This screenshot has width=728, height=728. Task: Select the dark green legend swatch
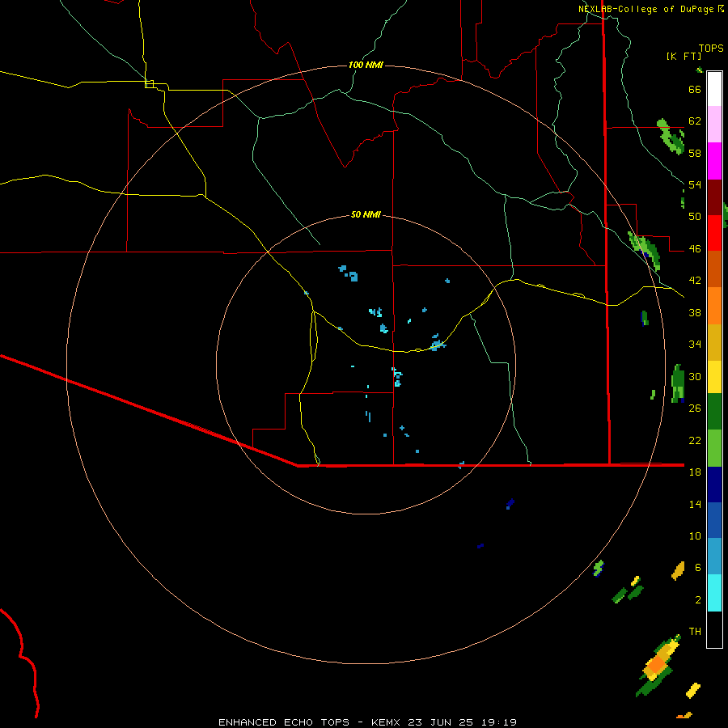(x=714, y=412)
